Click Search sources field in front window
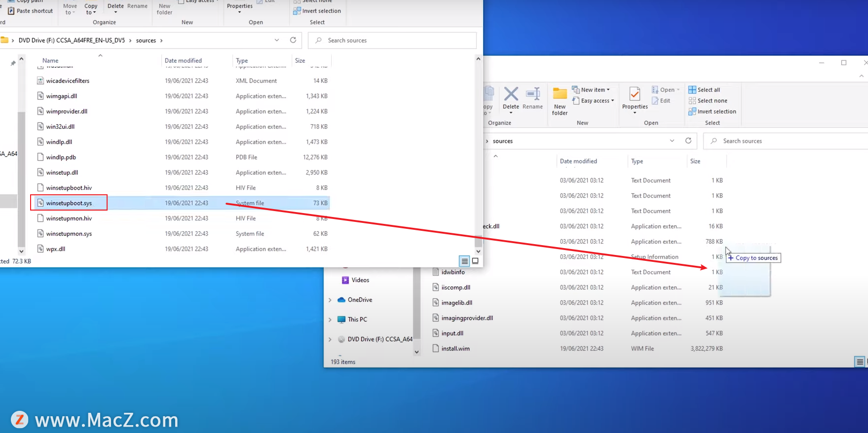Image resolution: width=868 pixels, height=433 pixels. [x=392, y=40]
